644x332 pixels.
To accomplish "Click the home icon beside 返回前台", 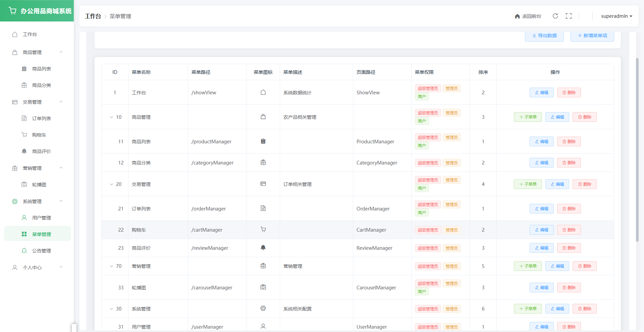I will pos(517,16).
